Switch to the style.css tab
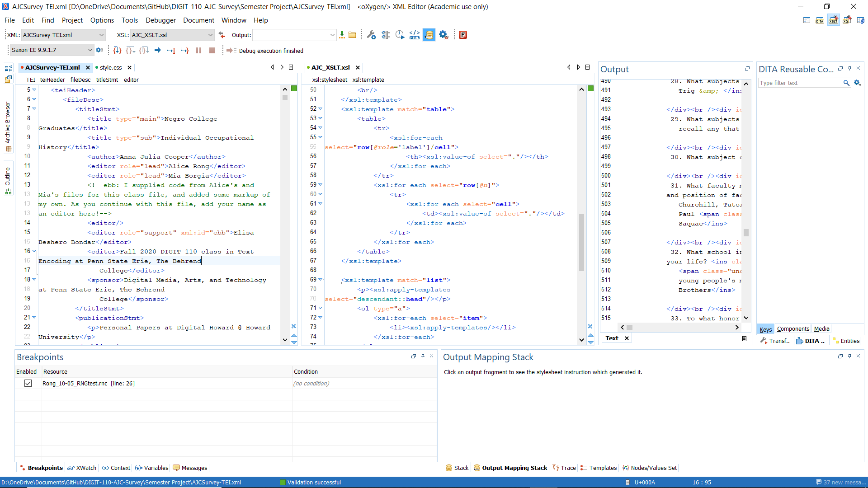 click(x=111, y=67)
